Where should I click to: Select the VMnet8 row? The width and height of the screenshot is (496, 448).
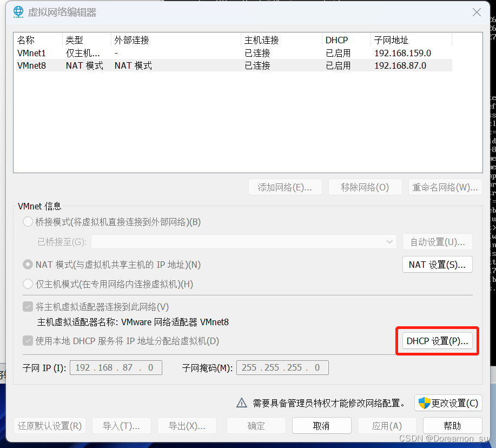click(234, 65)
